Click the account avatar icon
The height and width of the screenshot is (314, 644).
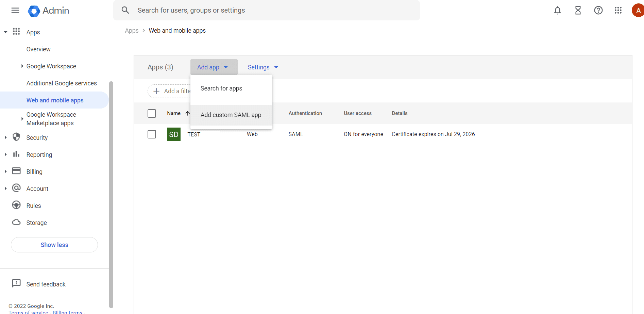[x=638, y=10]
